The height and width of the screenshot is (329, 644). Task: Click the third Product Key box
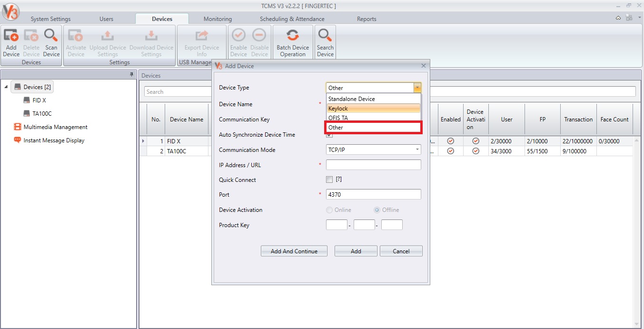click(392, 225)
